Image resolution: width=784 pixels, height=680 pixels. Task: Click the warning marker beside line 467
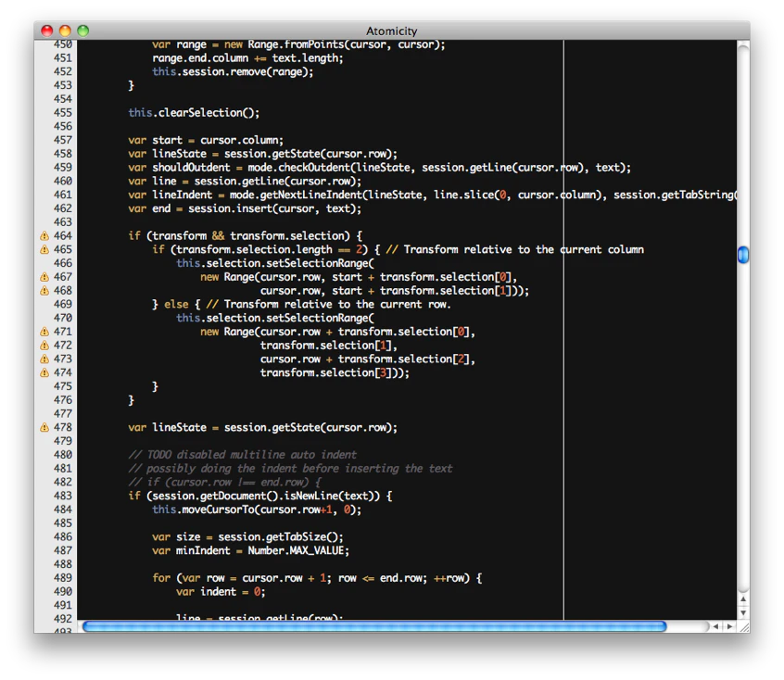click(x=44, y=276)
